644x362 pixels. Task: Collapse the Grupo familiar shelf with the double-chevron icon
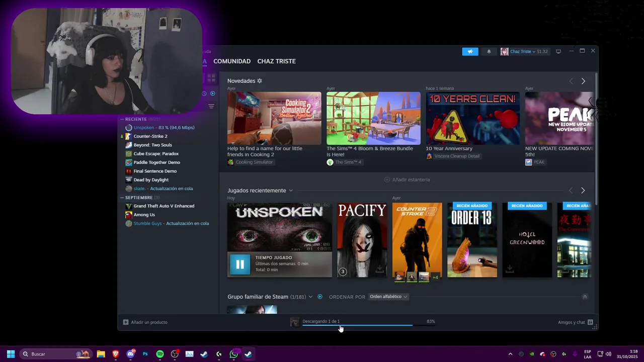pyautogui.click(x=585, y=297)
